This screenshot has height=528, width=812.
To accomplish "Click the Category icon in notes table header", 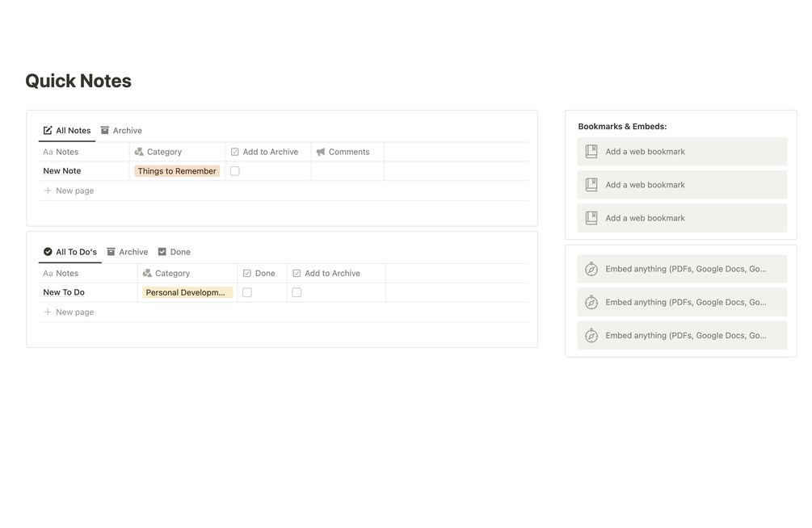I will pos(139,152).
